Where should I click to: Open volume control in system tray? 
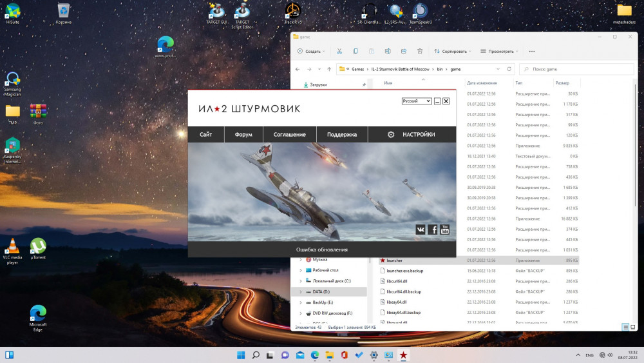611,355
